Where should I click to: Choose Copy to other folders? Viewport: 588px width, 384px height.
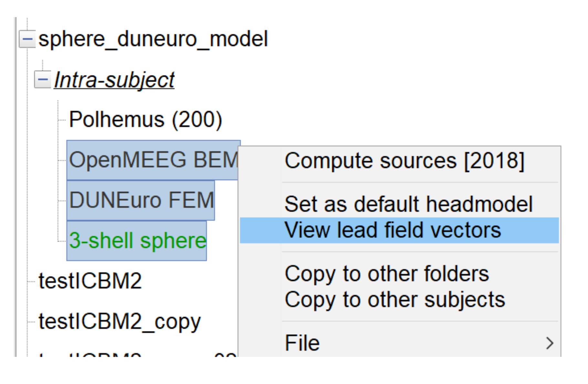point(386,274)
